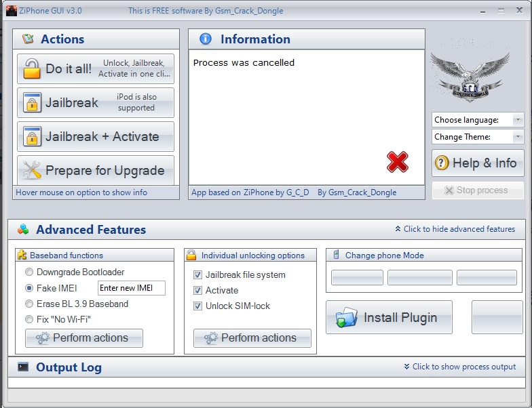This screenshot has width=532, height=408.
Task: Click the grey X Stop process icon
Action: (x=449, y=190)
